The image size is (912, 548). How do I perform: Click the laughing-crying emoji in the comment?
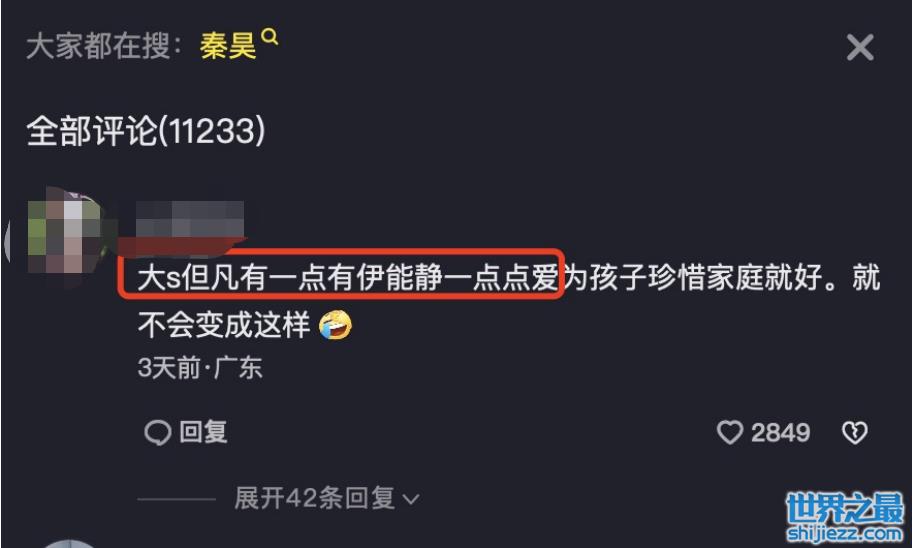click(336, 325)
